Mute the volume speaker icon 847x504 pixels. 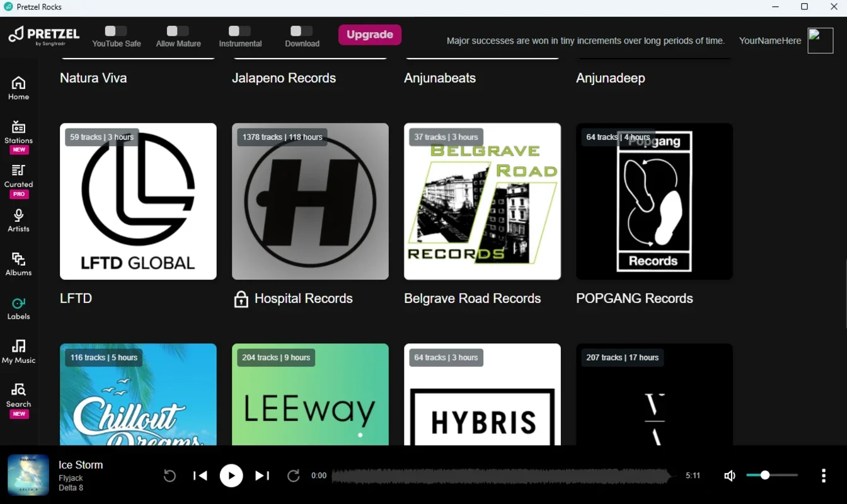tap(729, 476)
